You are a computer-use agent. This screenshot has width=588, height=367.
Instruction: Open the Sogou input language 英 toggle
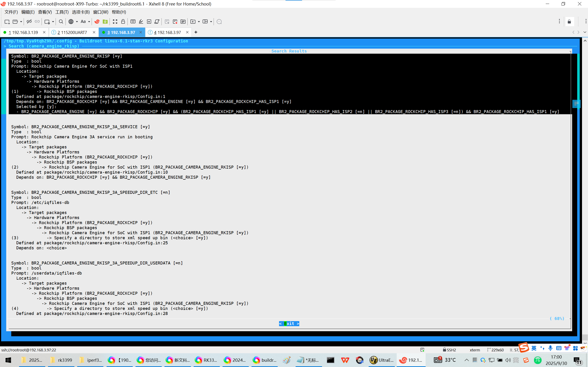click(x=534, y=348)
